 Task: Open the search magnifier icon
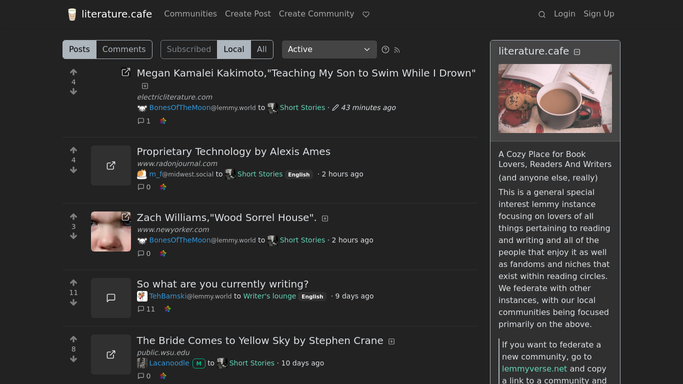point(541,14)
